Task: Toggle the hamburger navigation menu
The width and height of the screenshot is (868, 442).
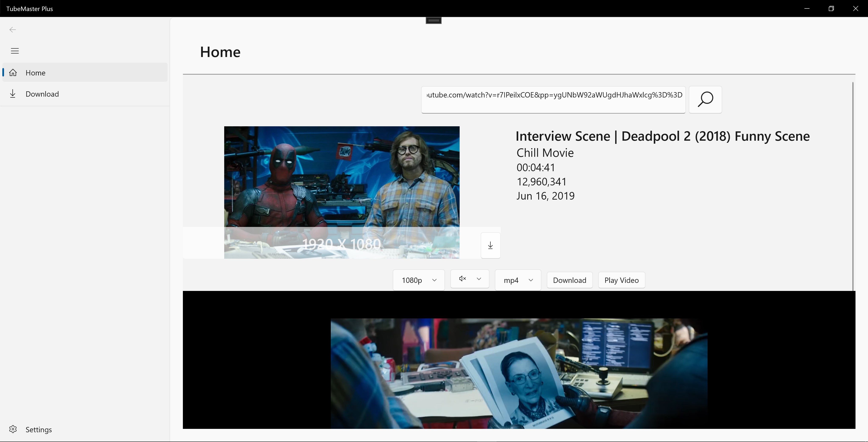Action: coord(15,51)
